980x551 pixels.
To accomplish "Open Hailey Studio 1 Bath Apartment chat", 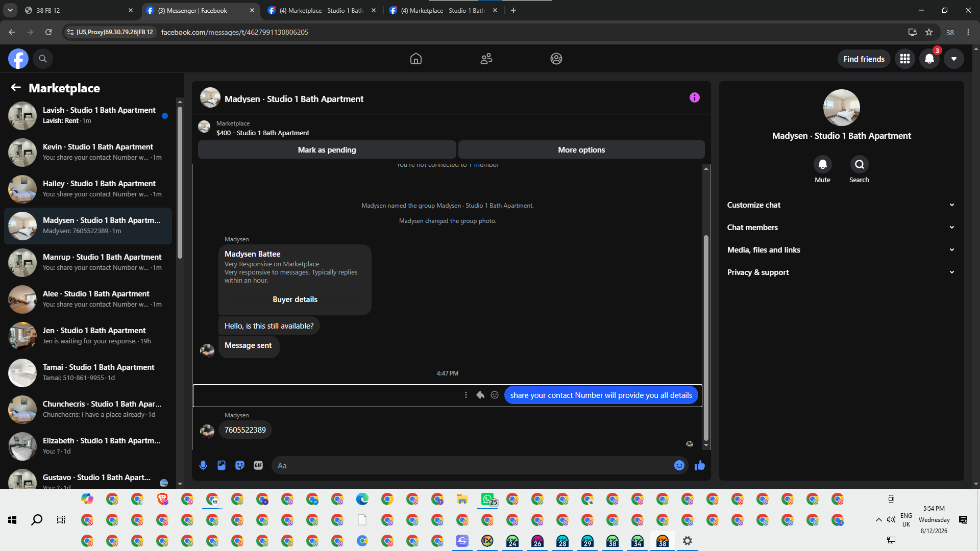I will (88, 189).
